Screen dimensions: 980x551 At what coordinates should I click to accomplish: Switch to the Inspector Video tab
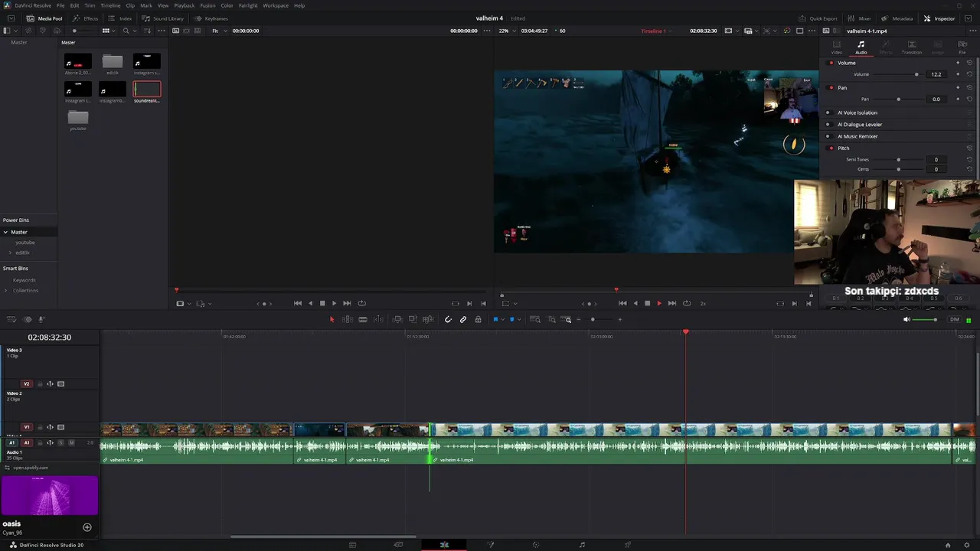[x=837, y=47]
